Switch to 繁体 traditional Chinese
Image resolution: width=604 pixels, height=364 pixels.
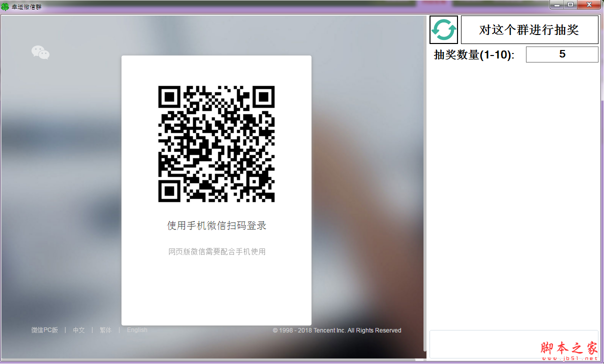105,330
